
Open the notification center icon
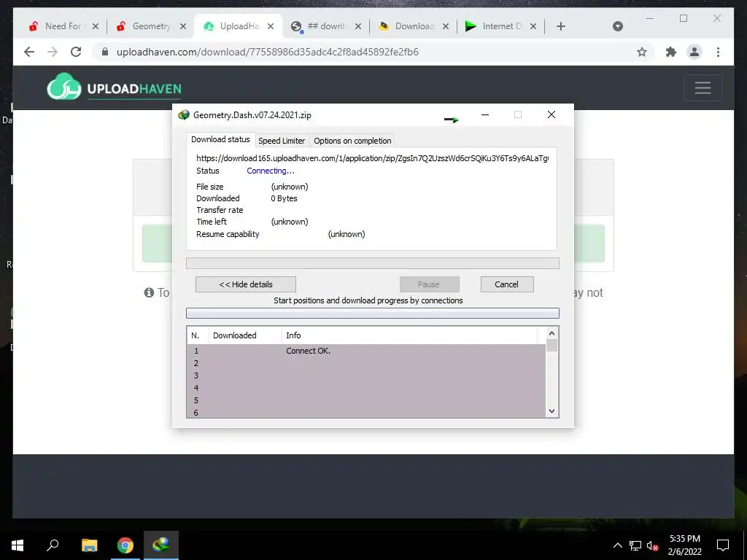723,545
